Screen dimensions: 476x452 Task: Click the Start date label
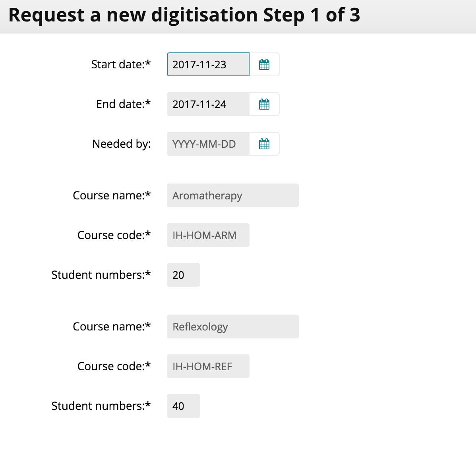click(x=121, y=64)
